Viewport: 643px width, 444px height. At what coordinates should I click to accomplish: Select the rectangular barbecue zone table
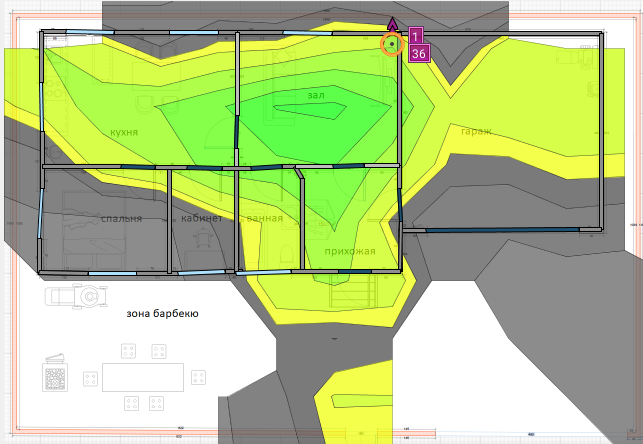[143, 377]
